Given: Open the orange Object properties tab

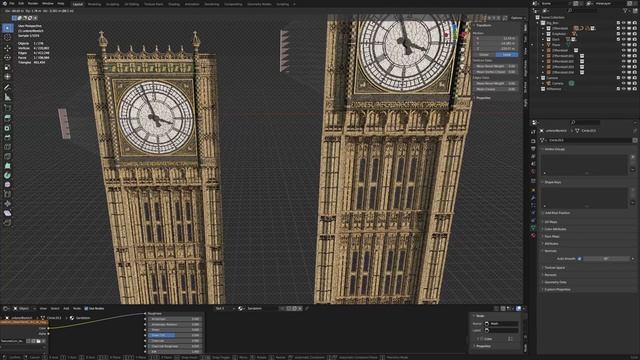Looking at the screenshot, I should coord(533,190).
